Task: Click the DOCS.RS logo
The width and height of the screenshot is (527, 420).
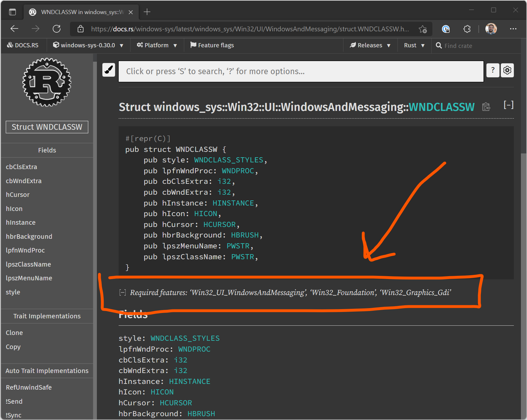Action: [x=23, y=45]
